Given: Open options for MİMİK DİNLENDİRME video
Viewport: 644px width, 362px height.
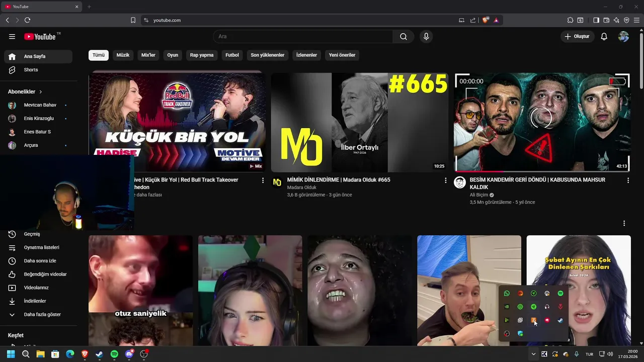Looking at the screenshot, I should [445, 180].
